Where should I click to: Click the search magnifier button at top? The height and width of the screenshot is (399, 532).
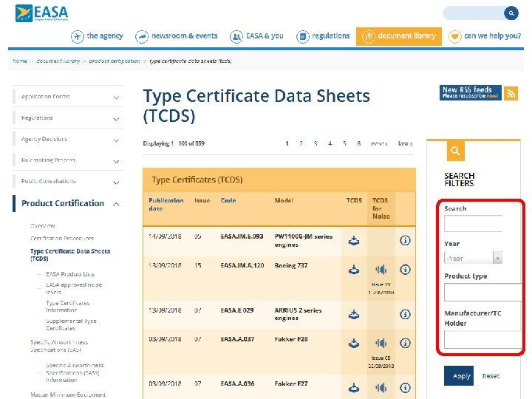pyautogui.click(x=511, y=13)
